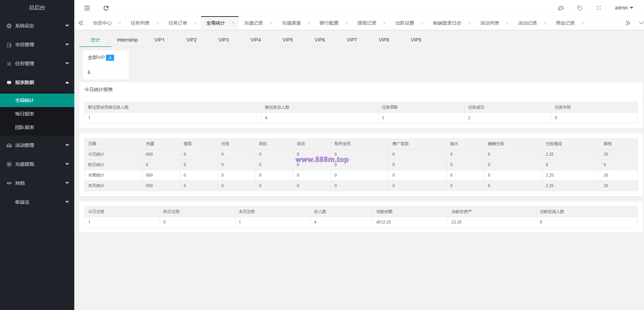This screenshot has height=310, width=644.
Task: Open the admin user dropdown
Action: 624,8
